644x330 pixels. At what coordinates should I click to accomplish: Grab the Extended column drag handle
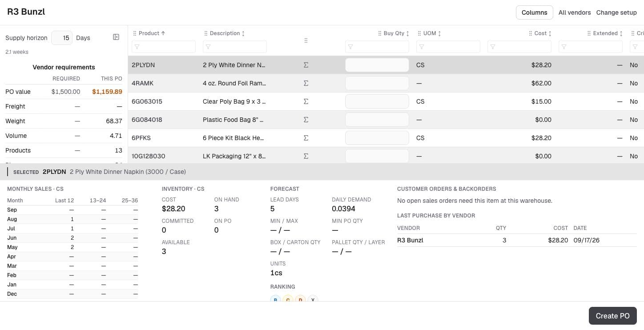click(x=589, y=33)
